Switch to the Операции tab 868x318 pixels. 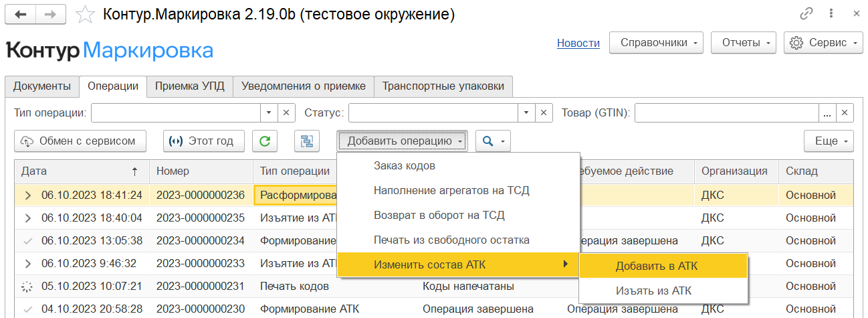click(x=113, y=86)
